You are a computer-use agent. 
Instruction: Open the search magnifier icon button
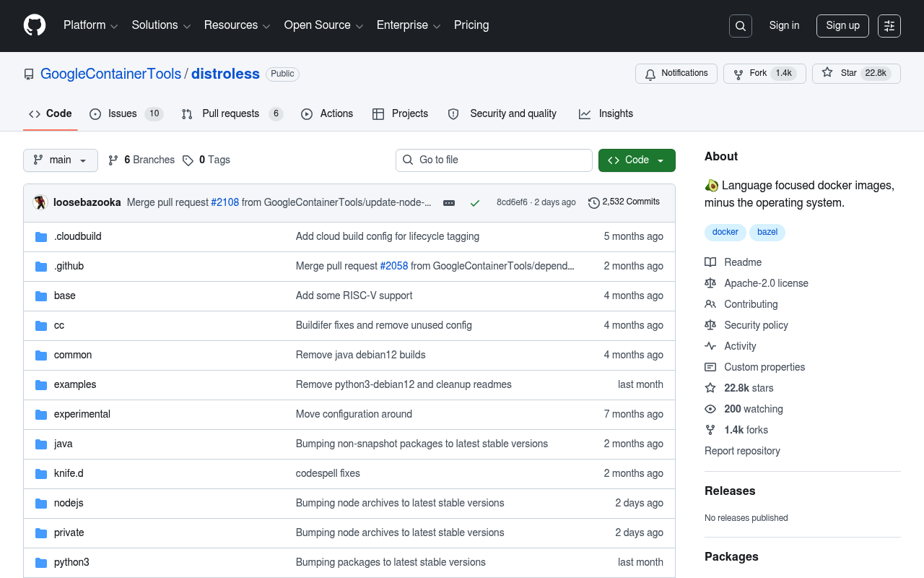tap(741, 26)
